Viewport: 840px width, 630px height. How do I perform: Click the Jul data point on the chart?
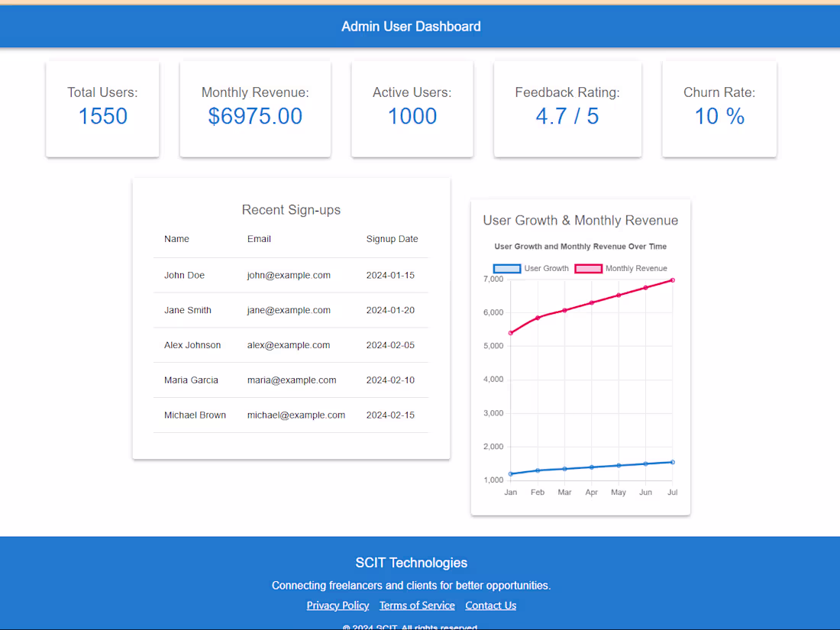pyautogui.click(x=672, y=280)
